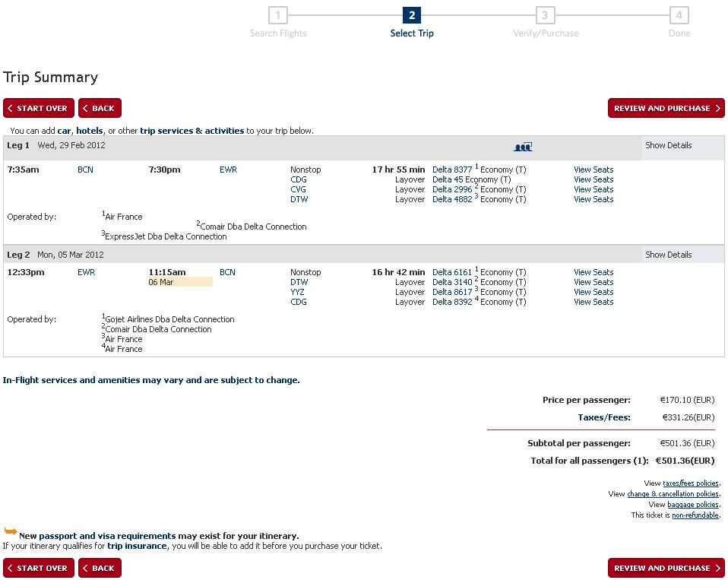Click the seat amenities icon in Leg 1
This screenshot has width=728, height=580.
[523, 146]
